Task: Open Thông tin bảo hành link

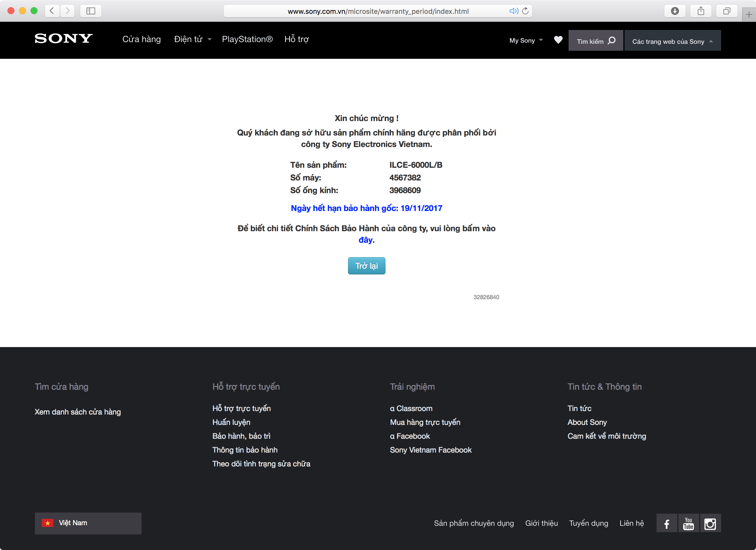Action: point(245,450)
